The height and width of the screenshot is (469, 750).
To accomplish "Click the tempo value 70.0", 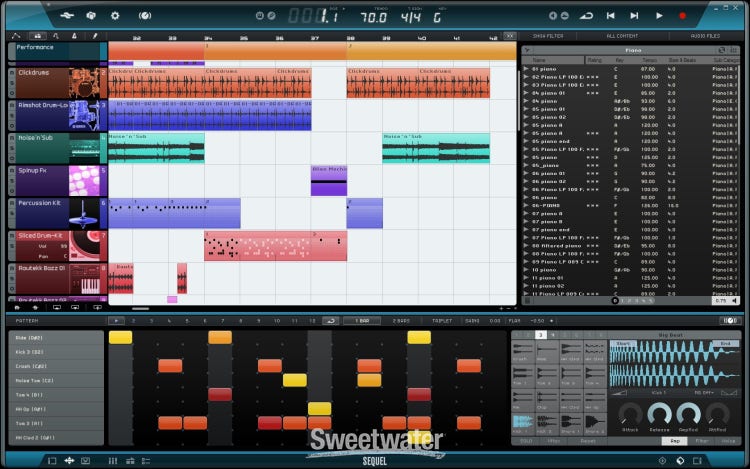I will (374, 16).
